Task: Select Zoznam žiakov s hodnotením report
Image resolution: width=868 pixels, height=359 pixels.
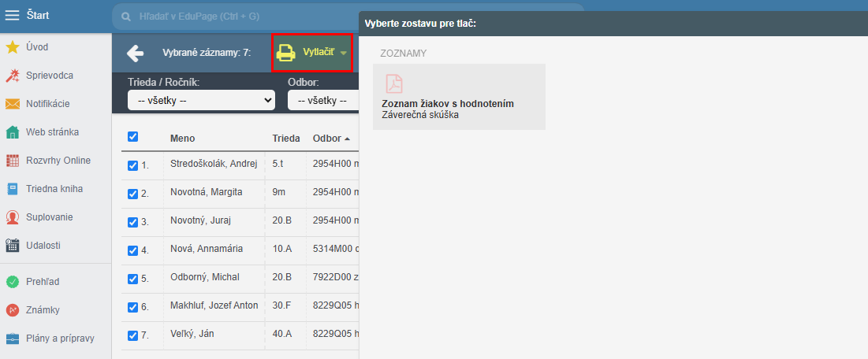Action: pyautogui.click(x=459, y=97)
